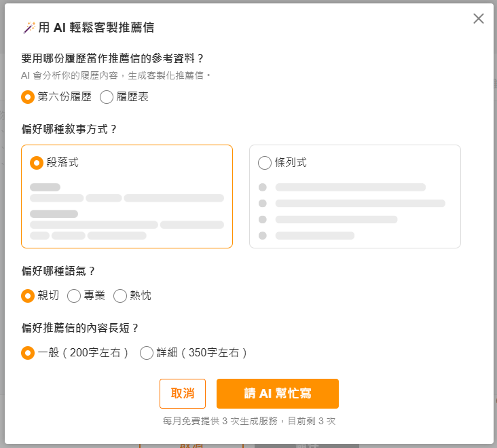Click the 偏好推薦信的內容長短？ heading
This screenshot has height=448, width=497.
80,328
